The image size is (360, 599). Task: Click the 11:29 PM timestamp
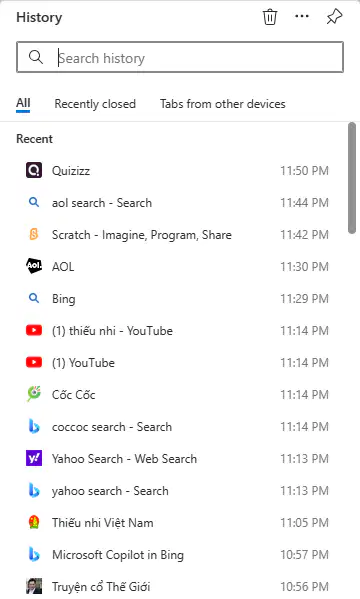tap(304, 298)
